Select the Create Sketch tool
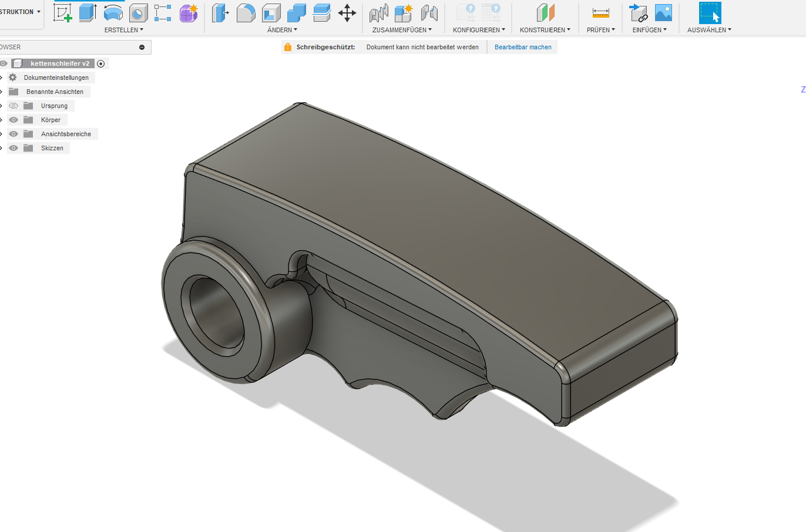Image resolution: width=806 pixels, height=532 pixels. (63, 12)
